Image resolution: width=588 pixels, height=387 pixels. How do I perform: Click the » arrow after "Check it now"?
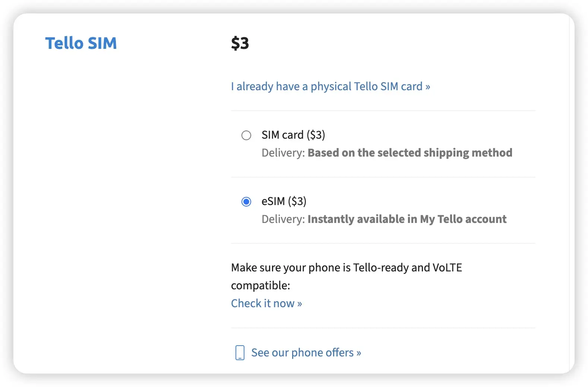click(300, 304)
